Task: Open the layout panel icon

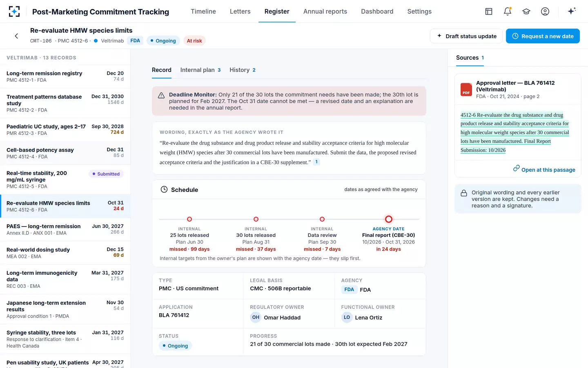Action: point(489,11)
